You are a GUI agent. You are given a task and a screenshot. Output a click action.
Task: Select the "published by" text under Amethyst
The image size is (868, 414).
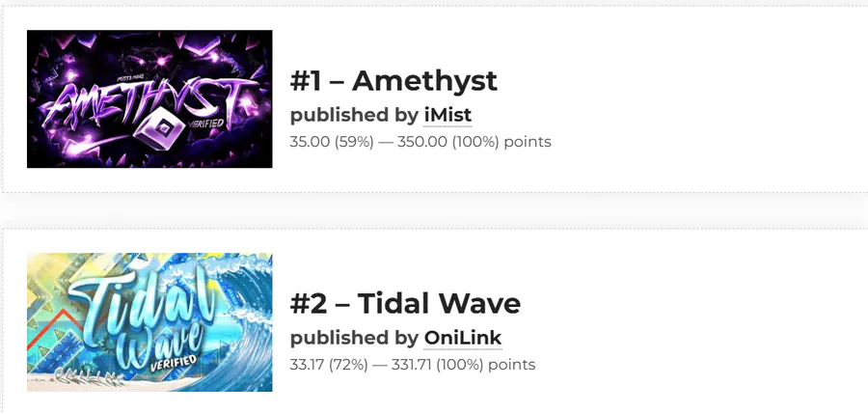click(354, 115)
